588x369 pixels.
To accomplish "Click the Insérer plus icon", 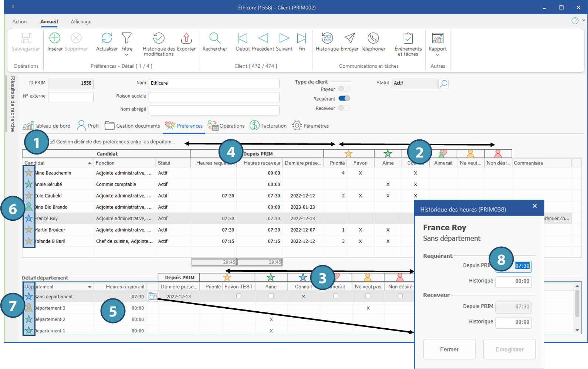I will (x=55, y=38).
